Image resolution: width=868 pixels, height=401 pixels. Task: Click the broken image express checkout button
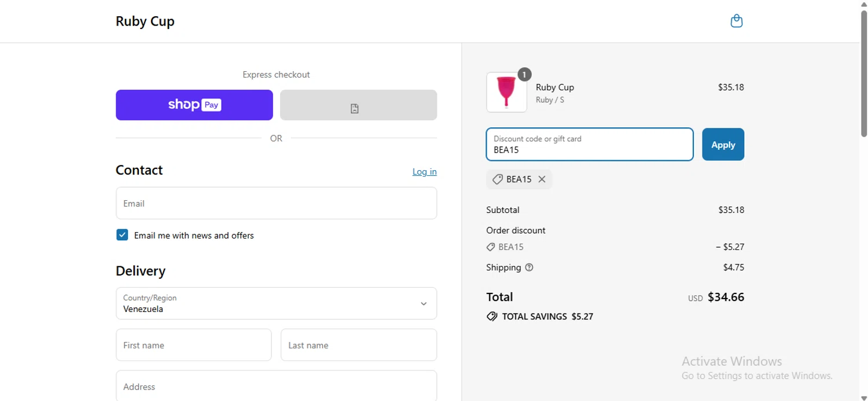click(358, 105)
